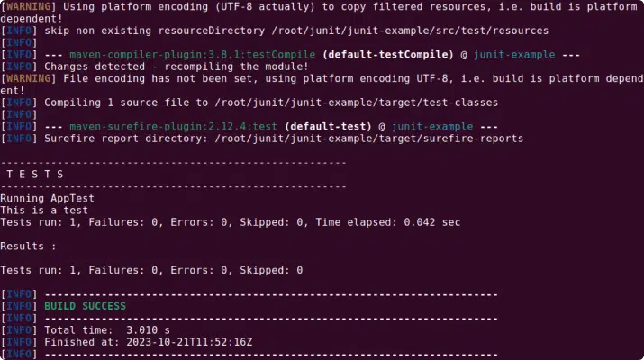Click the green BUILD SUCCESS text
Screen dimensions: 644x360
[85, 306]
